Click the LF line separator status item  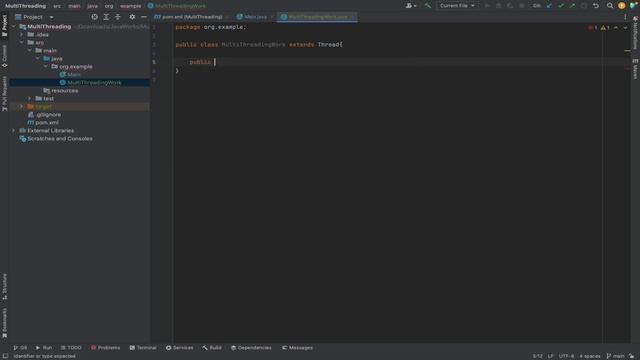pos(550,356)
